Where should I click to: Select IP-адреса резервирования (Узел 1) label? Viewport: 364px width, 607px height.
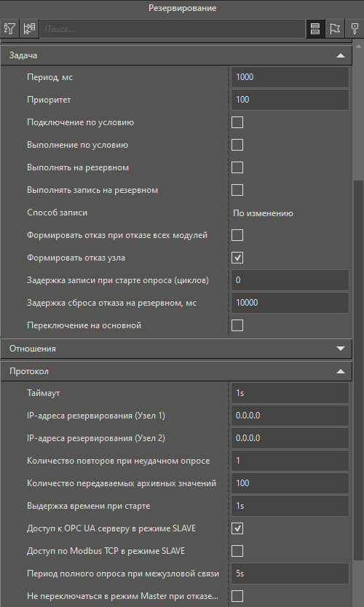96,416
